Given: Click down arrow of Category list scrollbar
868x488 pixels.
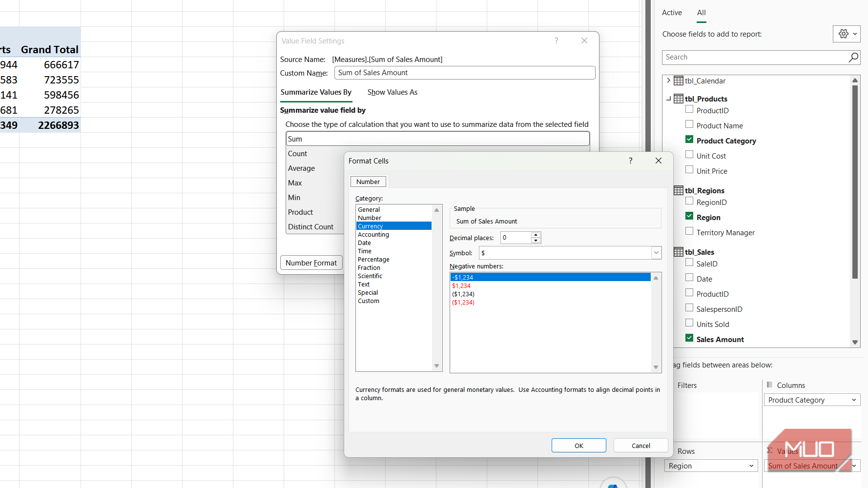Looking at the screenshot, I should coord(436,366).
